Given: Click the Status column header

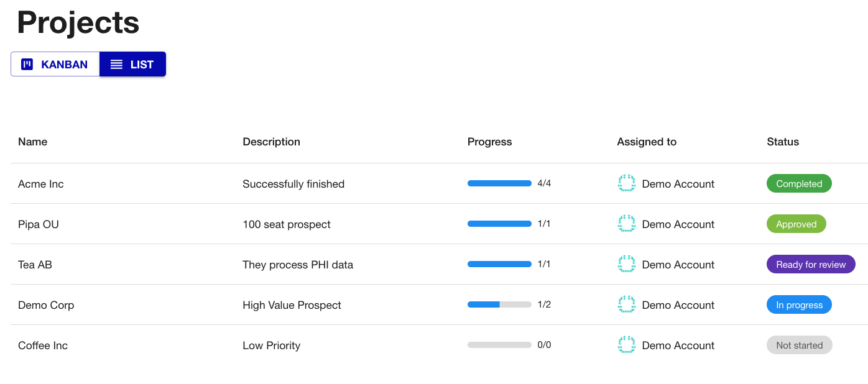Looking at the screenshot, I should click(x=783, y=142).
